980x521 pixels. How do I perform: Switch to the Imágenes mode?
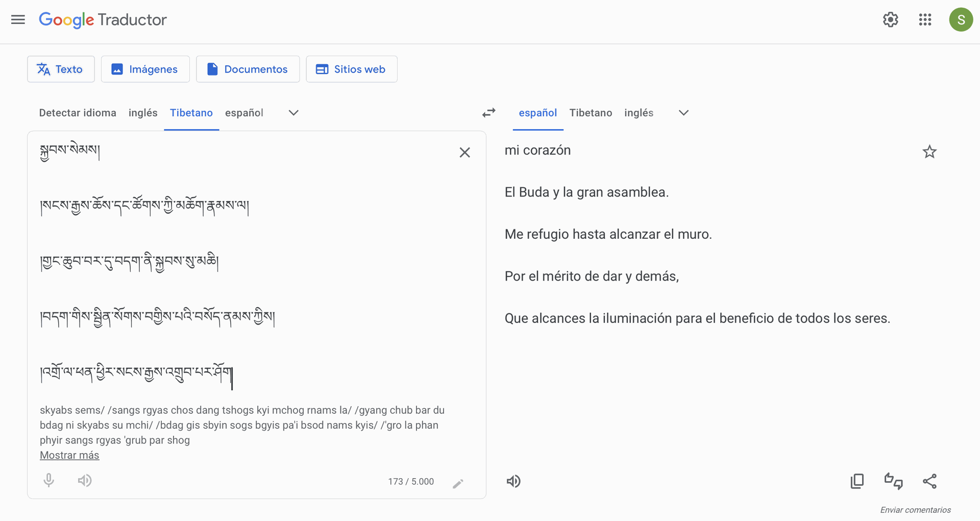(145, 69)
